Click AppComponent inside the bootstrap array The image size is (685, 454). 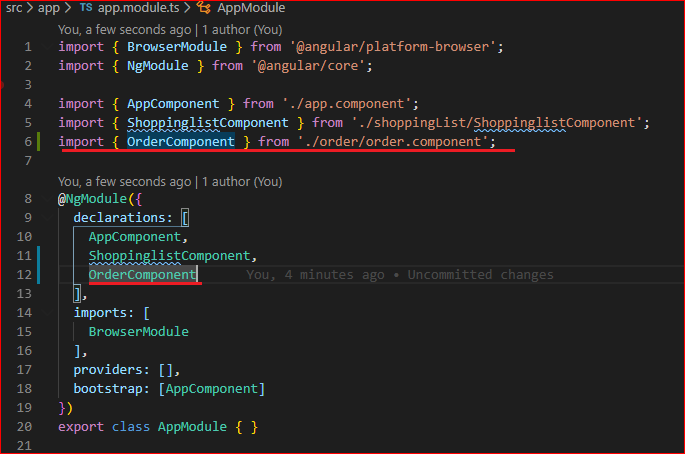pos(212,389)
